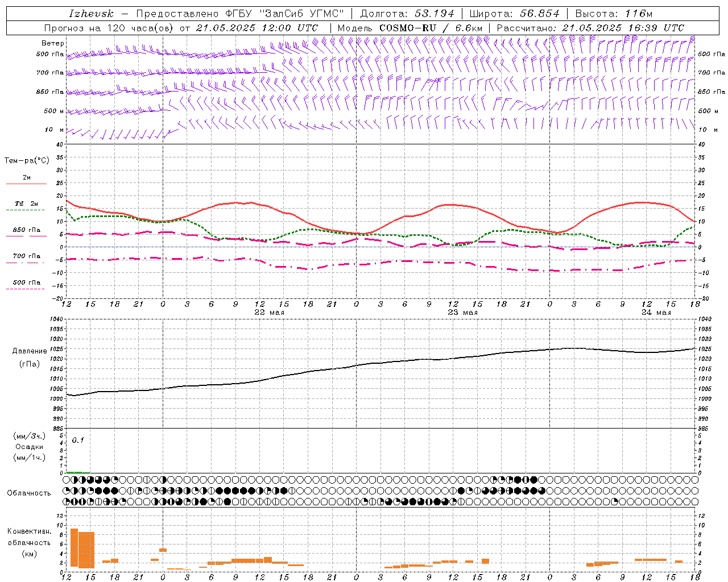Select the "(мм/3ч.)" precipitation unit label
Viewport: 728px width, 582px height.
click(30, 436)
